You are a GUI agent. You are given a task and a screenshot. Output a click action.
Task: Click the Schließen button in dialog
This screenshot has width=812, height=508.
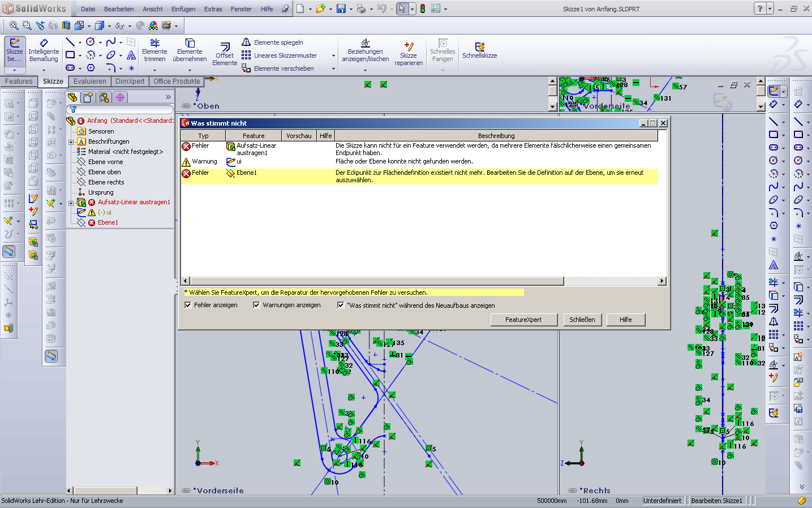click(x=582, y=320)
